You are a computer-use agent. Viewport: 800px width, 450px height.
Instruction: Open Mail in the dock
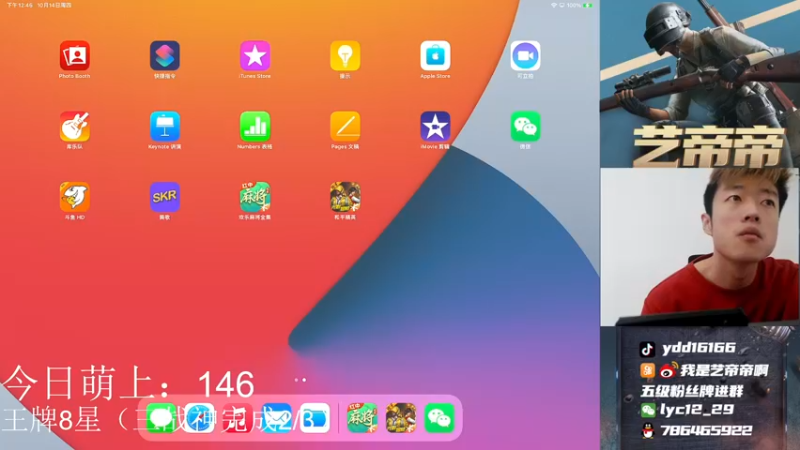coord(276,418)
